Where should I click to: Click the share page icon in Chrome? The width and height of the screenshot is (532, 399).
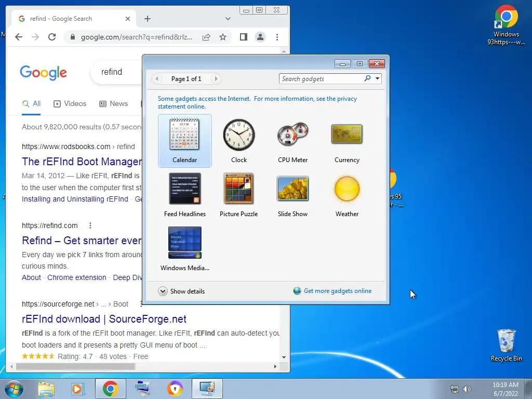[206, 37]
